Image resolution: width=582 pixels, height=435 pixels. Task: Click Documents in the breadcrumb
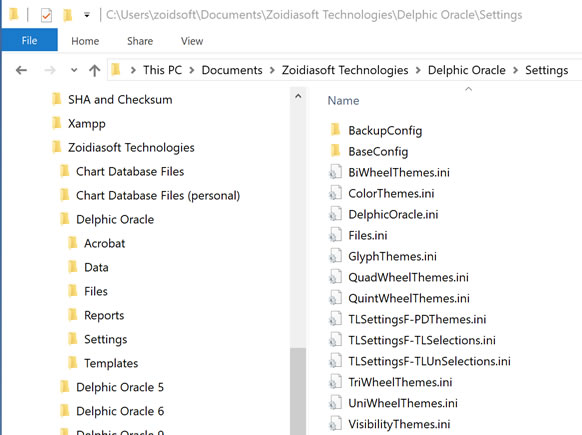[x=232, y=70]
